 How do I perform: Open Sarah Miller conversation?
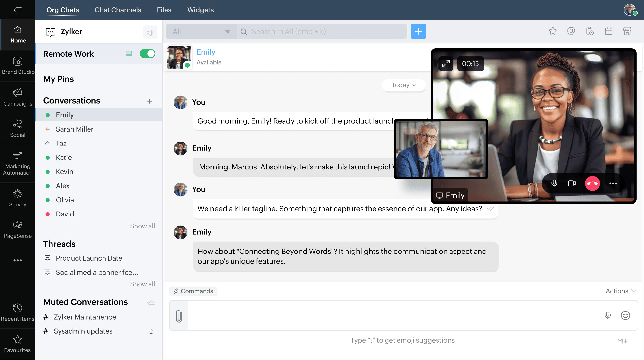pyautogui.click(x=75, y=129)
